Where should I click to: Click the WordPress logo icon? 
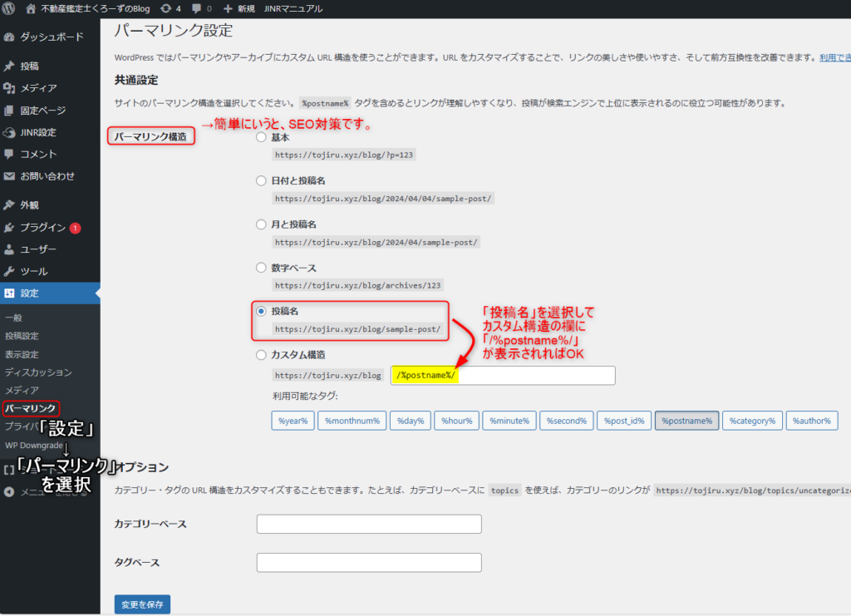[8, 8]
